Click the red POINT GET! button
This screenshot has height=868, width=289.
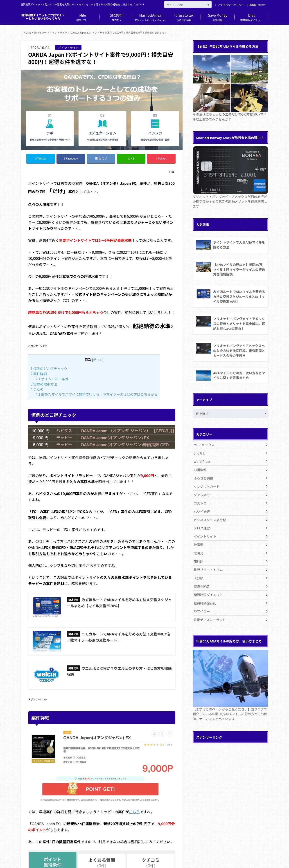[x=100, y=789]
